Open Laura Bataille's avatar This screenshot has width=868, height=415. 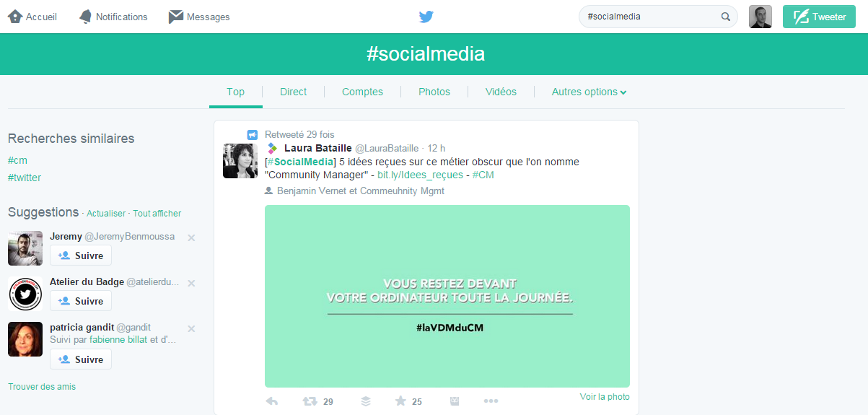coord(240,161)
